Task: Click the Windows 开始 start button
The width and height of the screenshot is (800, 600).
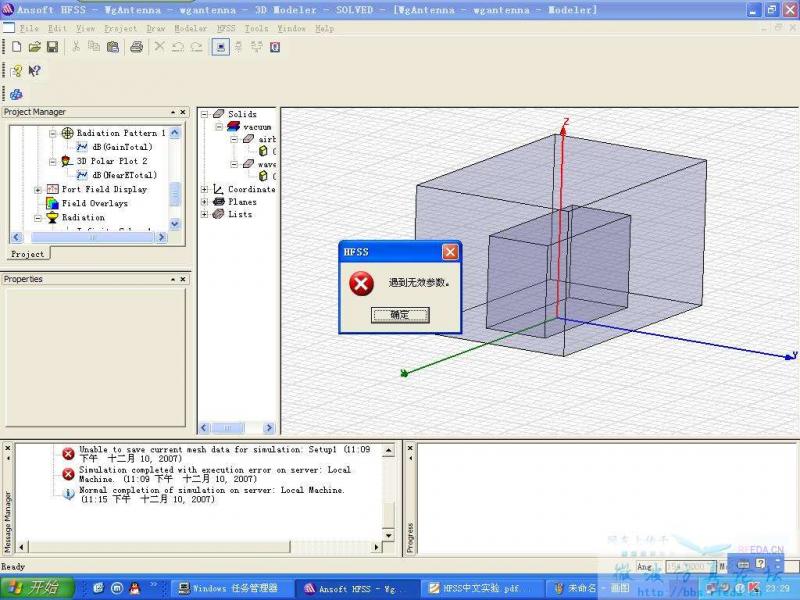Action: point(36,588)
